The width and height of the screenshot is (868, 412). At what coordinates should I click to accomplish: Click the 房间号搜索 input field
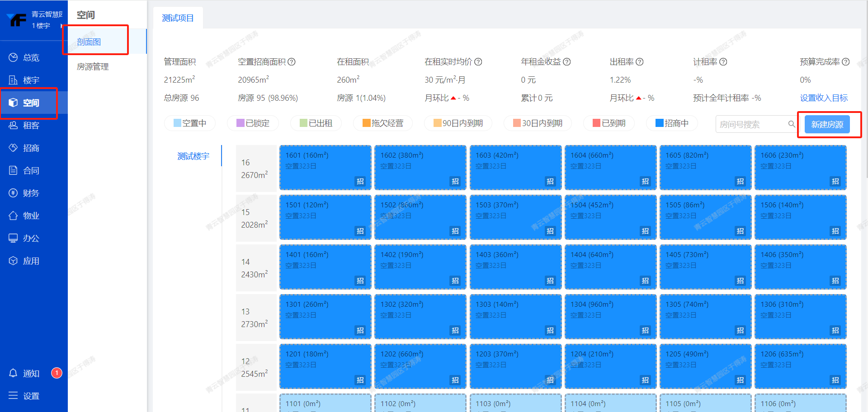pos(750,124)
